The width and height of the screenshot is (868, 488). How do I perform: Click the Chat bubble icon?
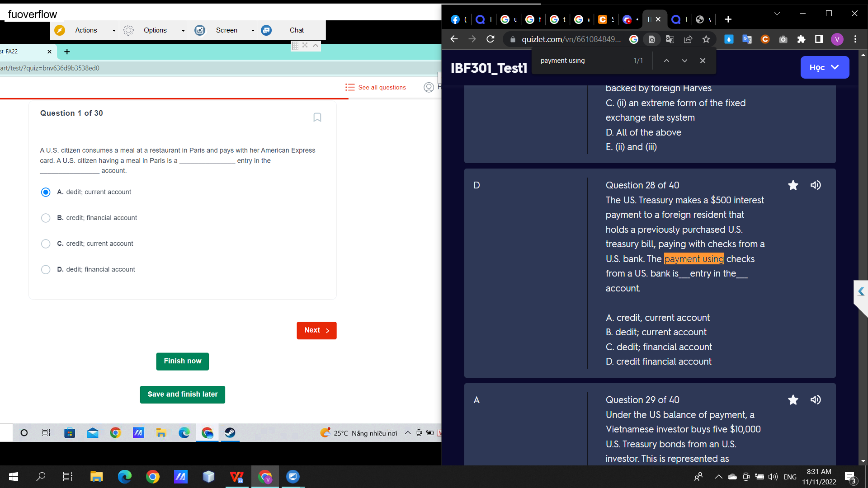click(x=266, y=30)
